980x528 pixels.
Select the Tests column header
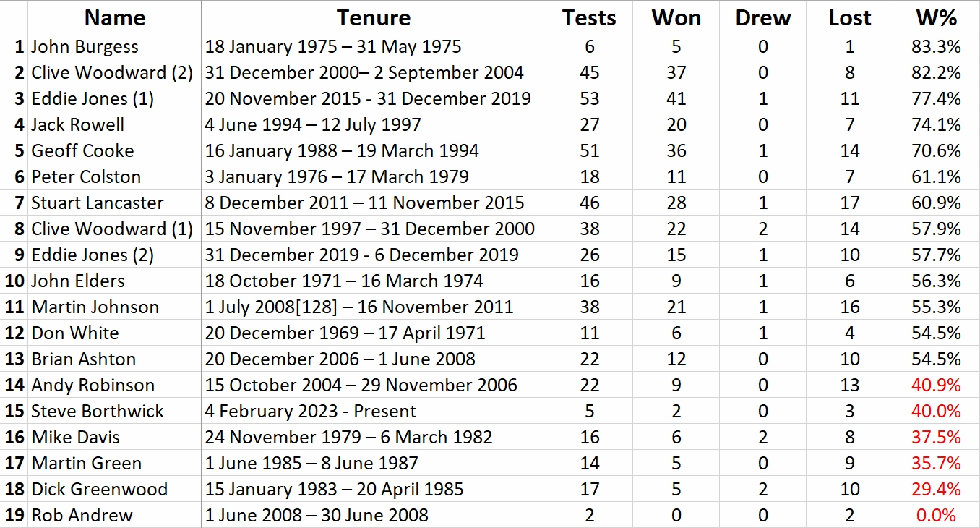pos(589,17)
